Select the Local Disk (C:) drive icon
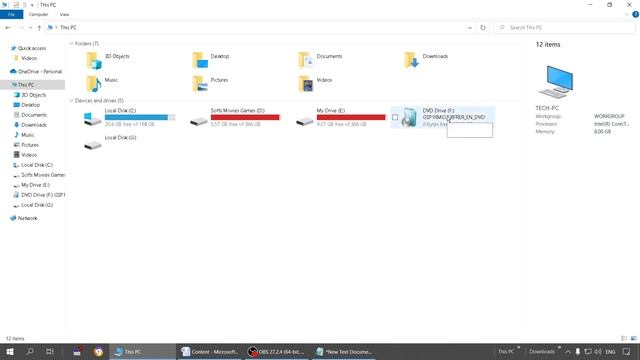 tap(93, 119)
